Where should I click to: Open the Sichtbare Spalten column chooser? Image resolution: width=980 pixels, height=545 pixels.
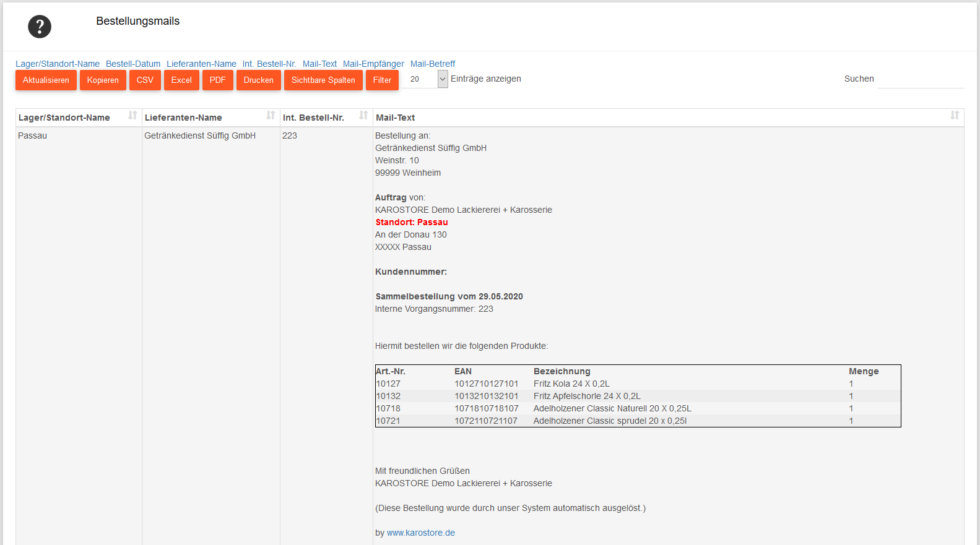pos(323,80)
